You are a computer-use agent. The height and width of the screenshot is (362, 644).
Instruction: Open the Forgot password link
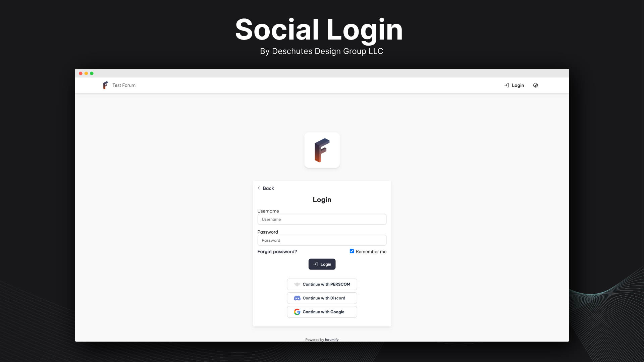click(277, 251)
